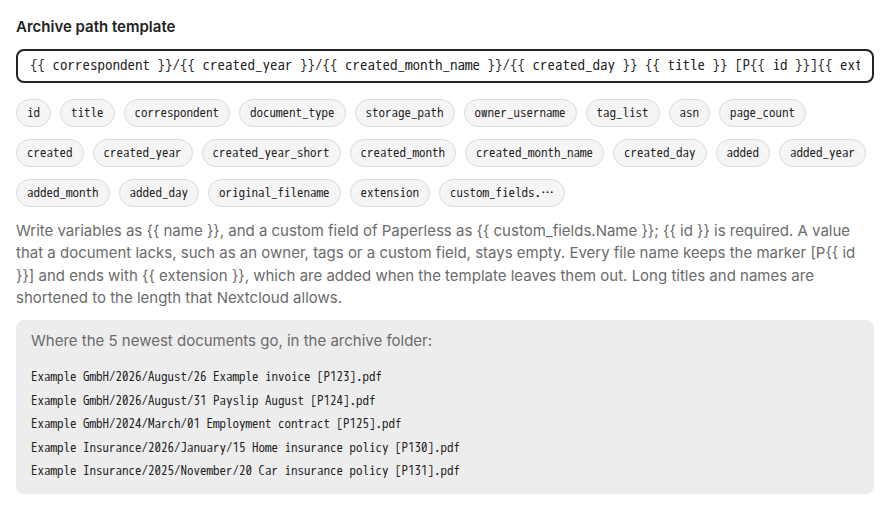The width and height of the screenshot is (890, 509).
Task: Insert the storage_path variable
Action: pyautogui.click(x=404, y=113)
